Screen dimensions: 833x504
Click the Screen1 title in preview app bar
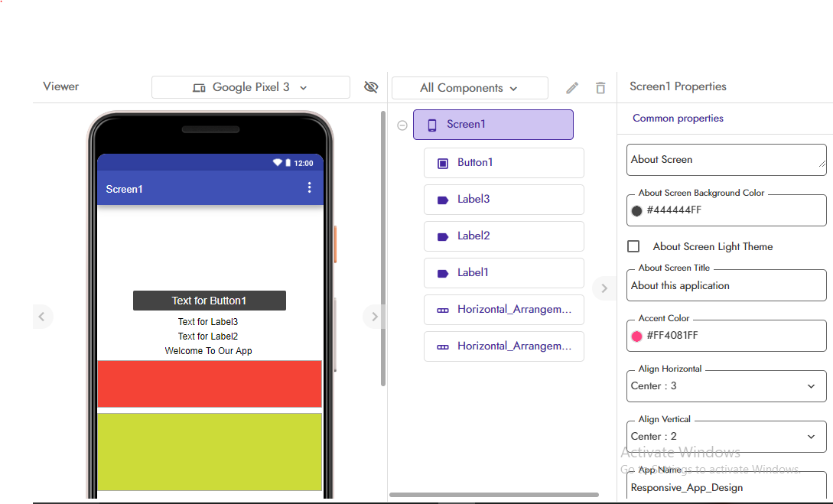coord(125,189)
